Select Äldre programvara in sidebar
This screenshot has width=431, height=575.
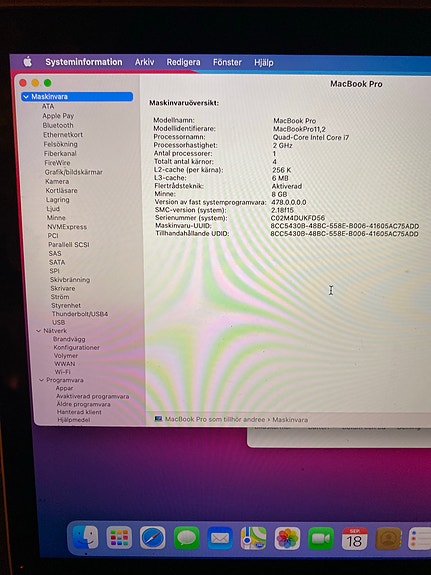(83, 404)
